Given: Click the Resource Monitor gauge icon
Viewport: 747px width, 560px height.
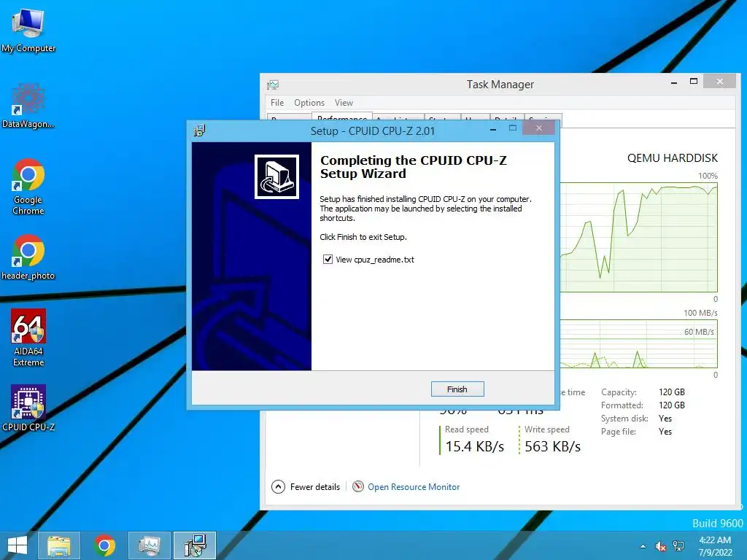Looking at the screenshot, I should [357, 486].
